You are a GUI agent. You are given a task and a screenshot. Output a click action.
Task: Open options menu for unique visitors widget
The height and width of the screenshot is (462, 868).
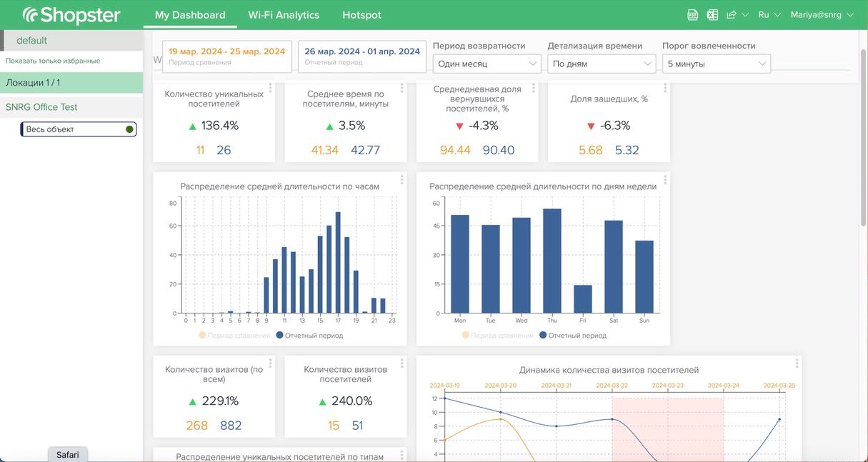[270, 88]
